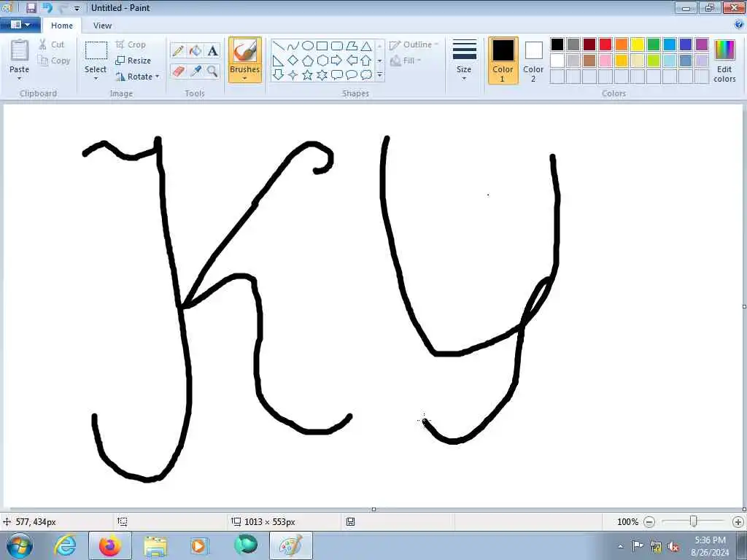Viewport: 747px width, 560px height.
Task: Pick the yellow color swatch
Action: coord(638,44)
